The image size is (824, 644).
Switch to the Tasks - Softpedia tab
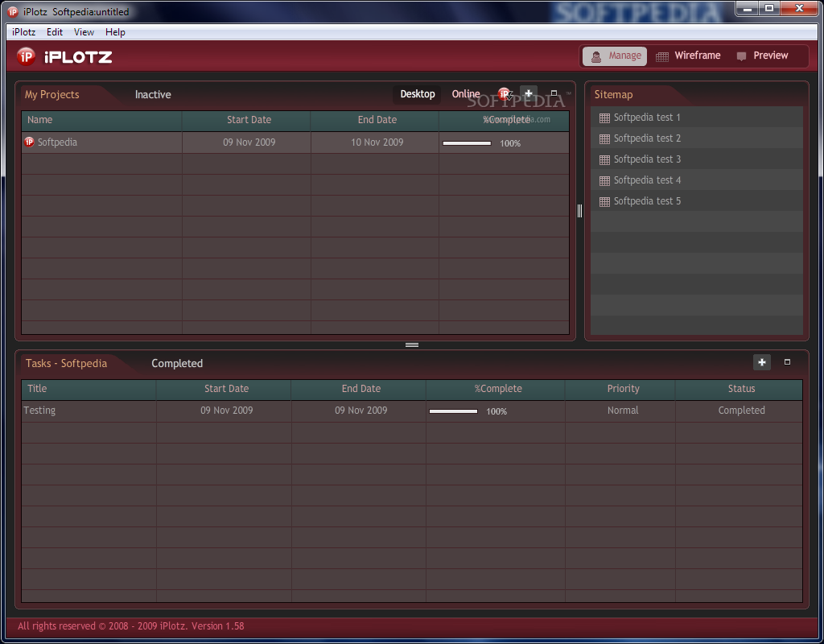click(x=66, y=363)
